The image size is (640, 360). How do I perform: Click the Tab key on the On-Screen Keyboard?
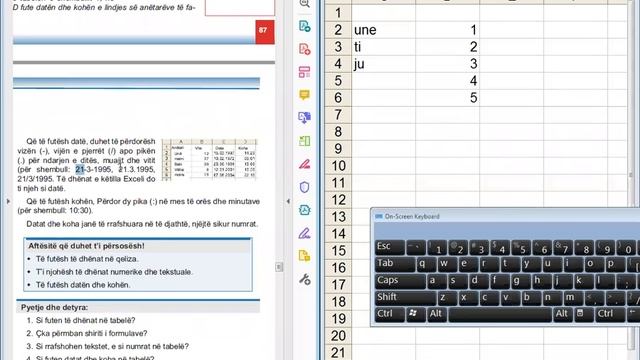point(394,264)
